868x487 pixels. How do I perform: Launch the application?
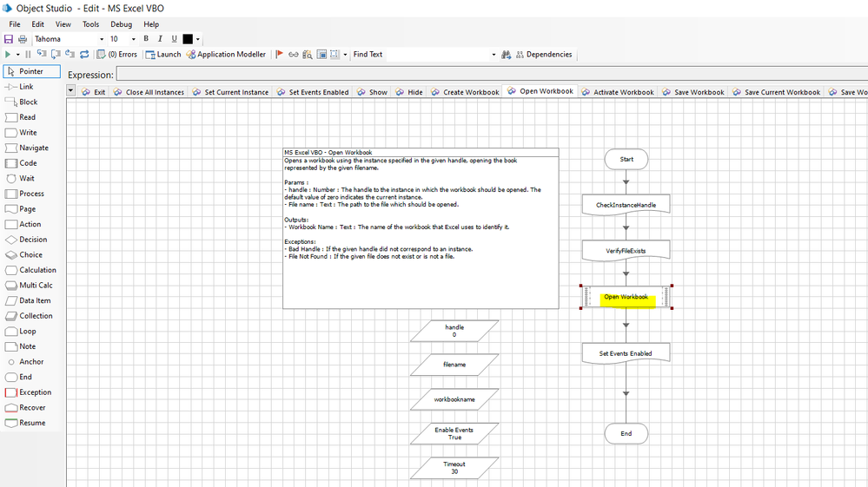pos(163,54)
